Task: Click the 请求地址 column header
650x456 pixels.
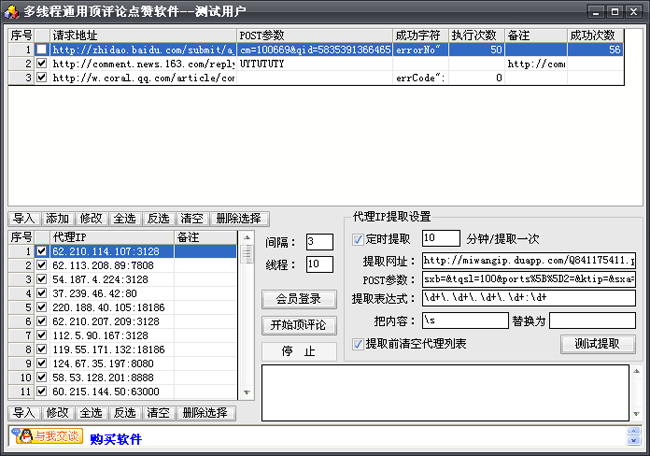Action: (143, 36)
